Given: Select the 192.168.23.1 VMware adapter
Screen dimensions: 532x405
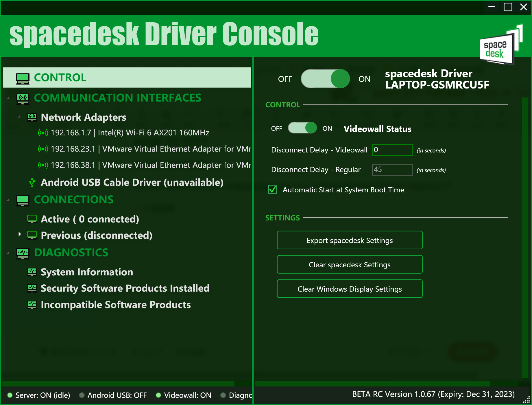Looking at the screenshot, I should pyautogui.click(x=151, y=149).
